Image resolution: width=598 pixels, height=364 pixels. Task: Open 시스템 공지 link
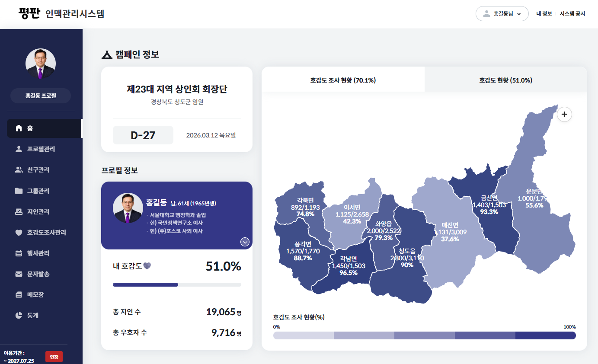pos(572,14)
